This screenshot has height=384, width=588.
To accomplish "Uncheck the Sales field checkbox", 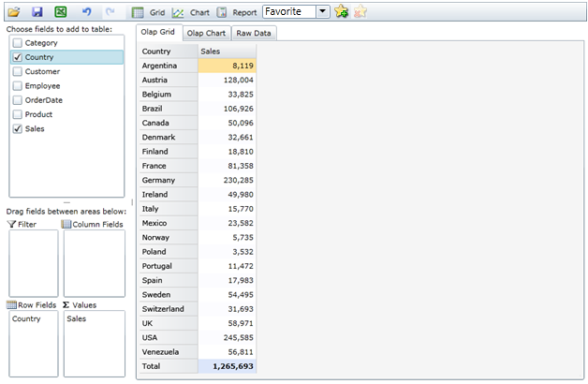I will [18, 129].
